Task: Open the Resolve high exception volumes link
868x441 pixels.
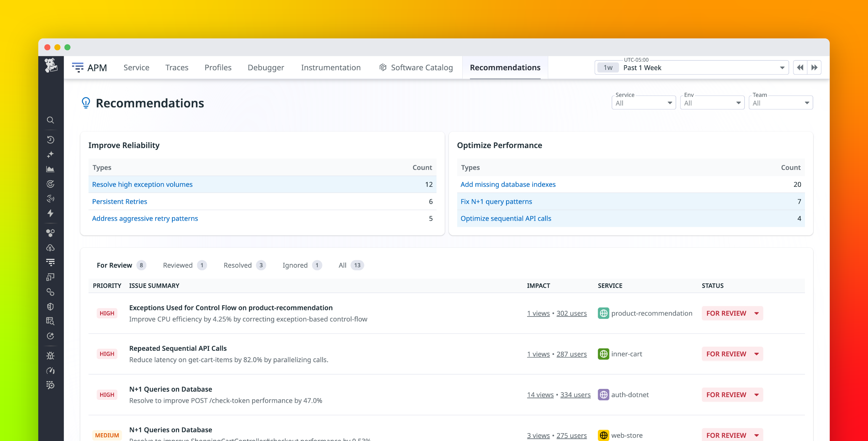Action: pos(142,184)
